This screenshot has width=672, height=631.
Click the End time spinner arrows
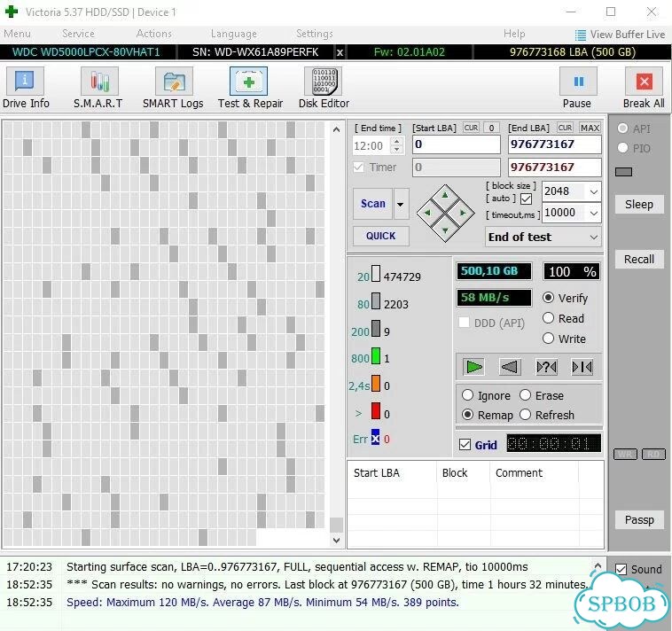point(397,145)
